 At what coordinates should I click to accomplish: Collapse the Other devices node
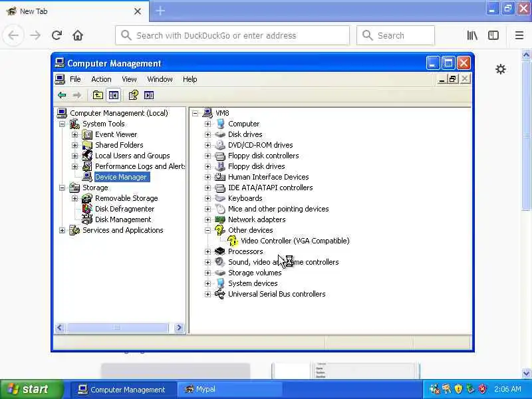[207, 230]
